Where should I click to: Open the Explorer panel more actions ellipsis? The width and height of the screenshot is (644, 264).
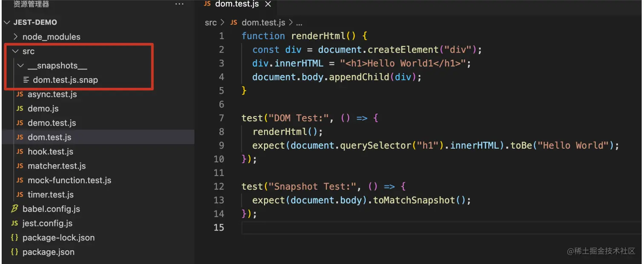pyautogui.click(x=179, y=4)
